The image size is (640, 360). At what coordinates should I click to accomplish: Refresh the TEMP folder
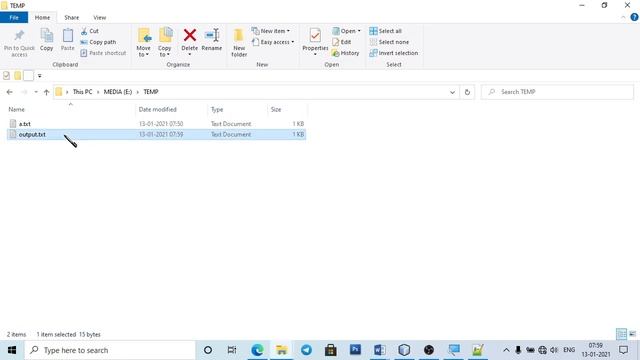467,92
